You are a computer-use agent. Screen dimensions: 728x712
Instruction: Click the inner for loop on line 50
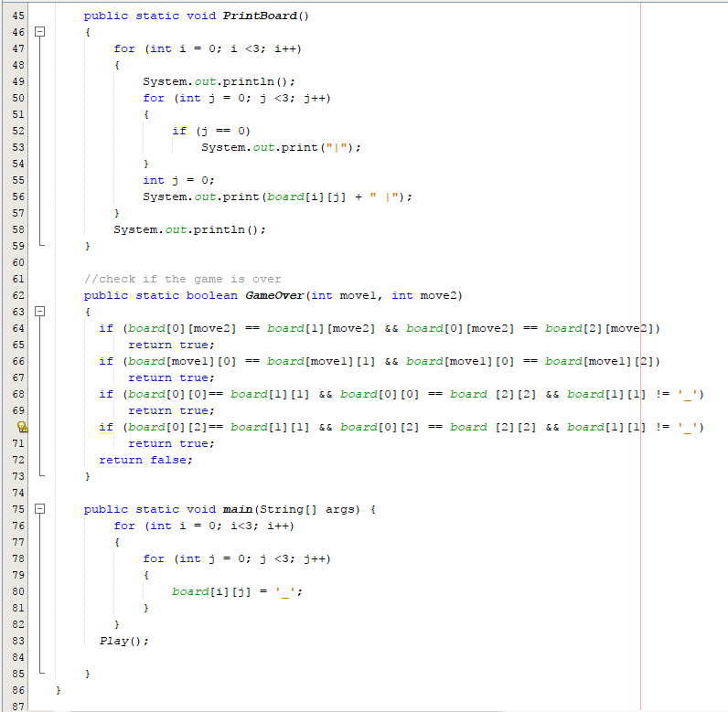click(237, 99)
